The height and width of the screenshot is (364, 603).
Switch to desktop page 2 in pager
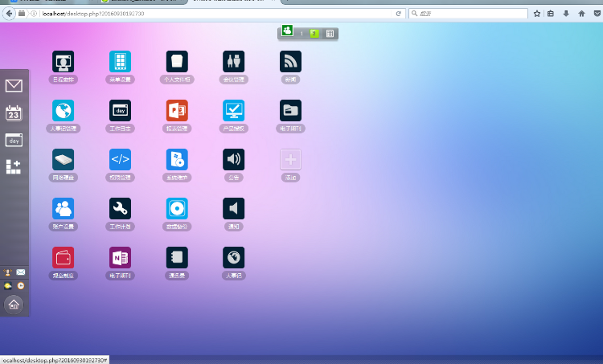point(314,33)
